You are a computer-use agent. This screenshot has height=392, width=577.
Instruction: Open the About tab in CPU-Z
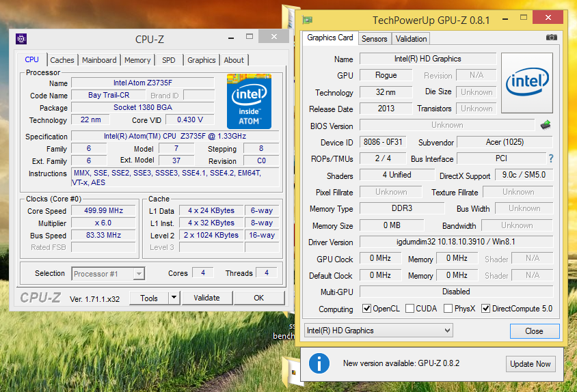coord(234,60)
